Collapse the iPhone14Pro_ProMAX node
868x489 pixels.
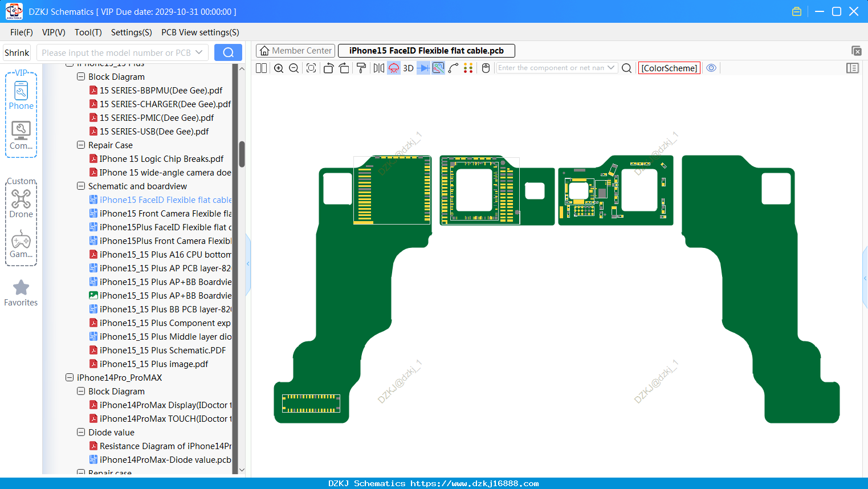[x=70, y=377]
